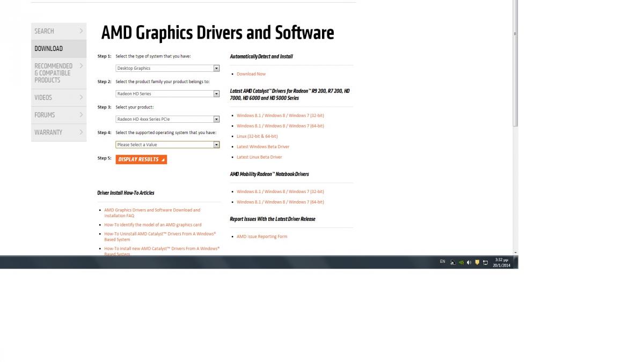The height and width of the screenshot is (362, 644).
Task: Click 'Report Issues With the Latest Driver Release' heading
Action: click(x=273, y=219)
